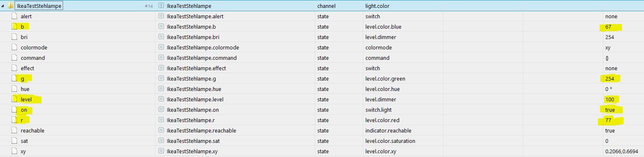Viewport: 644px width, 157px height.
Task: Toggle the 'true' value of the on state
Action: (x=610, y=110)
